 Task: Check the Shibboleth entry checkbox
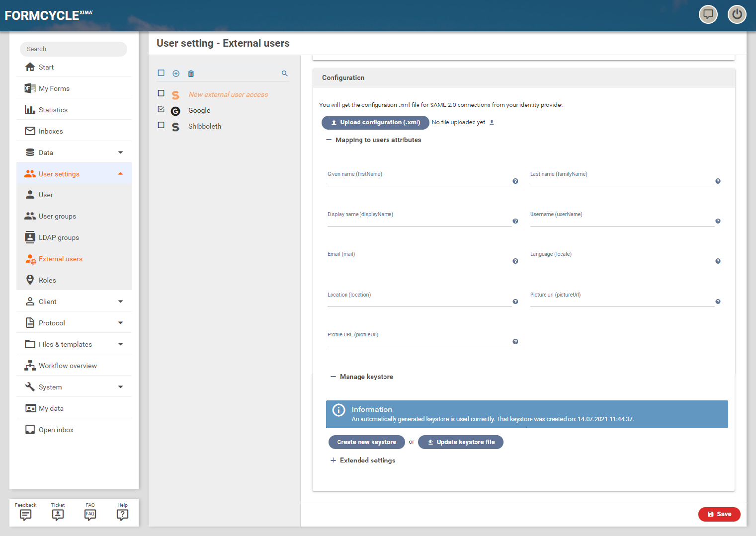tap(161, 125)
